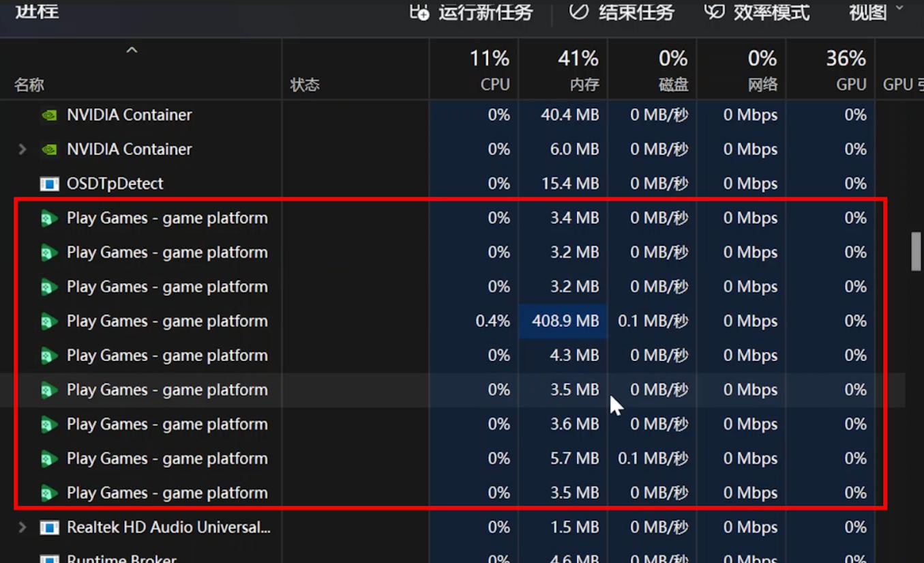Click the Runtime Broker process icon
Image resolution: width=924 pixels, height=563 pixels.
48,558
